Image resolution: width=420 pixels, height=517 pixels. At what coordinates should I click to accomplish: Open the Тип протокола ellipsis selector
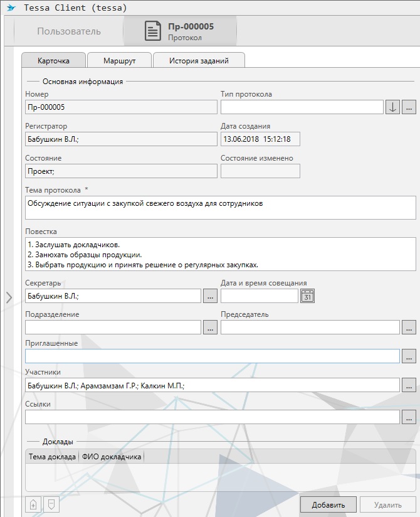409,107
